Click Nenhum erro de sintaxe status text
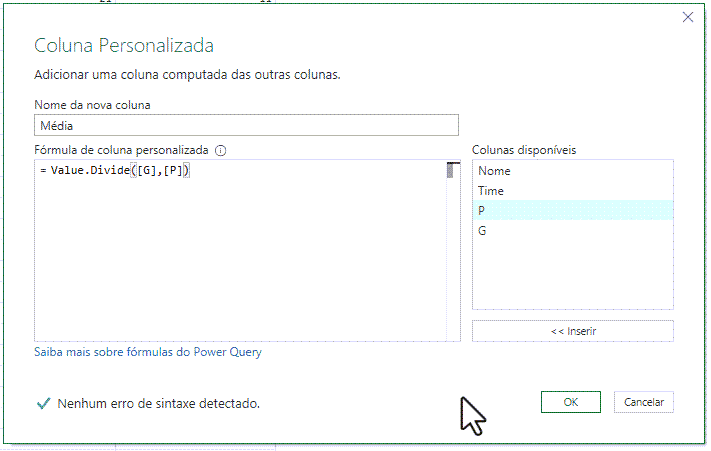 (x=159, y=403)
